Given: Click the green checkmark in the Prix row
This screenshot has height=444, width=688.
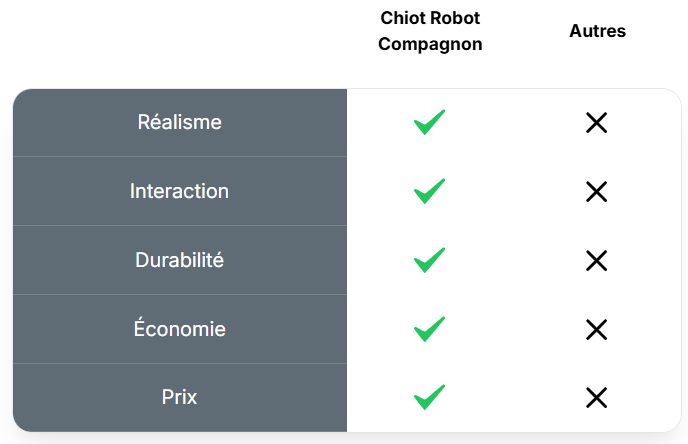Looking at the screenshot, I should (429, 397).
